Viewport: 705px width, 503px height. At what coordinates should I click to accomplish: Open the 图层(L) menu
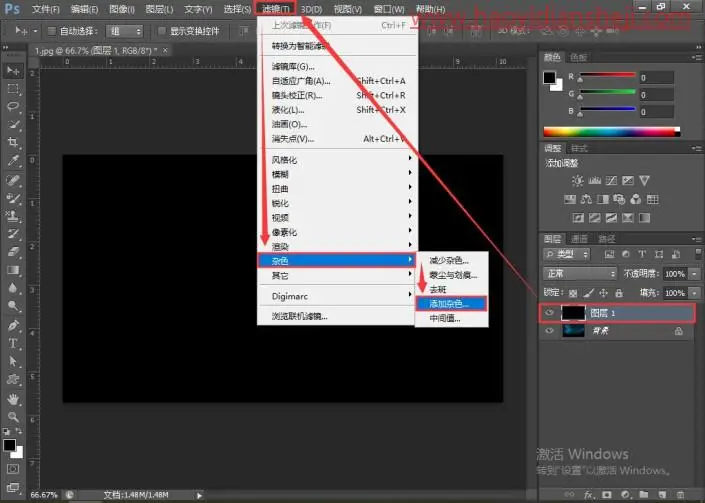(x=159, y=9)
